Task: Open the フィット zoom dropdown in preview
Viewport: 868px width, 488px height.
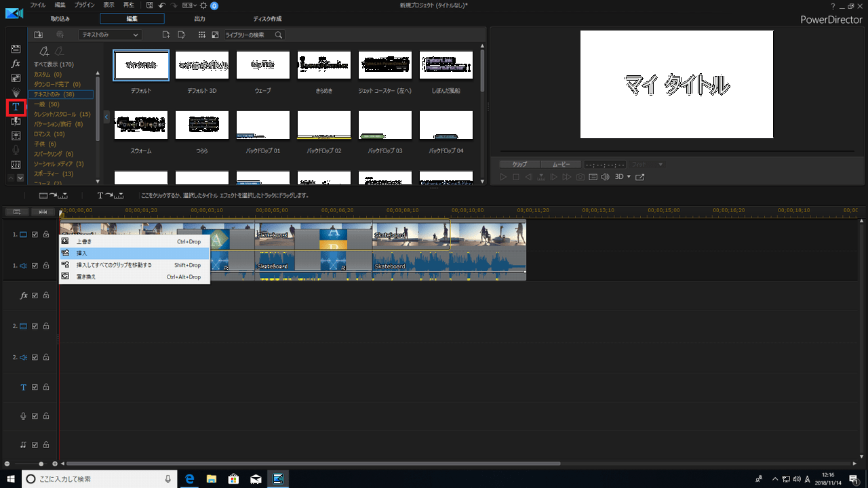Action: click(x=647, y=164)
